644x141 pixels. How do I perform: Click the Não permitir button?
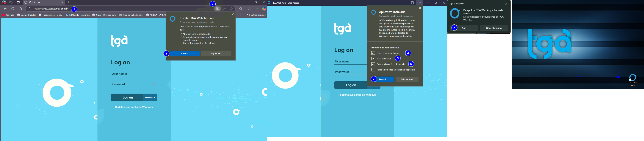click(407, 79)
